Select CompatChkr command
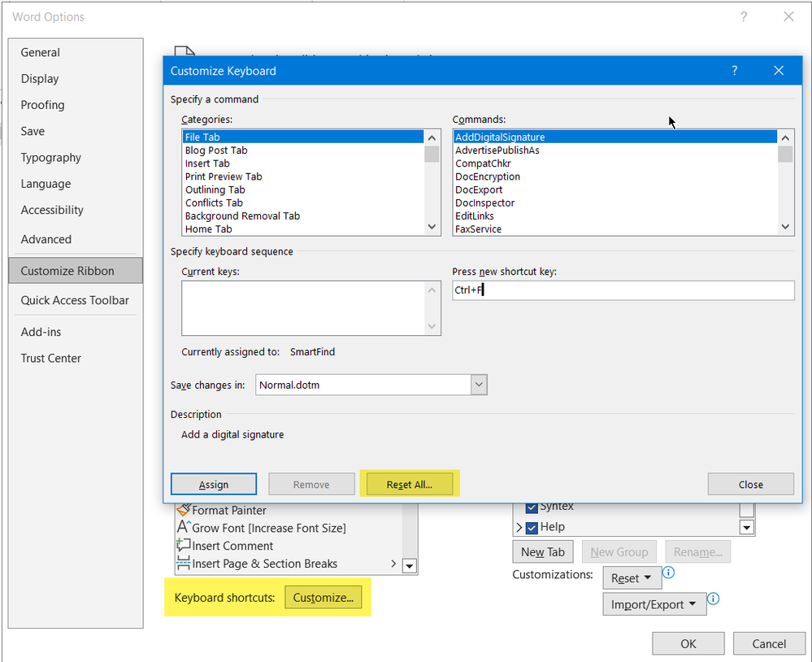Viewport: 812px width, 662px height. (x=615, y=163)
